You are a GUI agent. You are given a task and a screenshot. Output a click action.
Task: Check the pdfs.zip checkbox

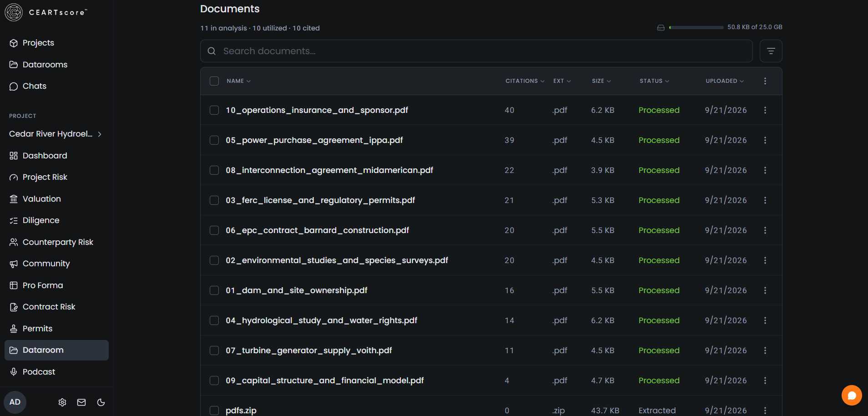pyautogui.click(x=214, y=411)
